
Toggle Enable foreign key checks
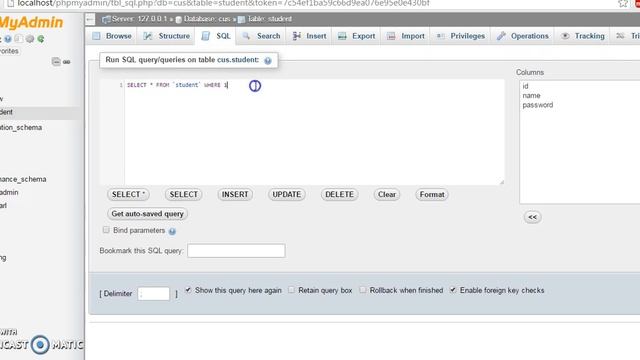[453, 290]
